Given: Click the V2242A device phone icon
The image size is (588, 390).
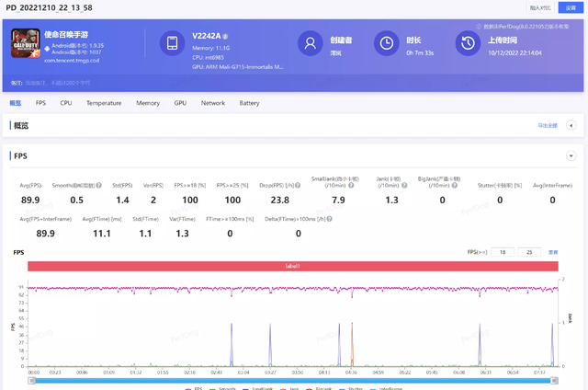Looking at the screenshot, I should point(171,43).
